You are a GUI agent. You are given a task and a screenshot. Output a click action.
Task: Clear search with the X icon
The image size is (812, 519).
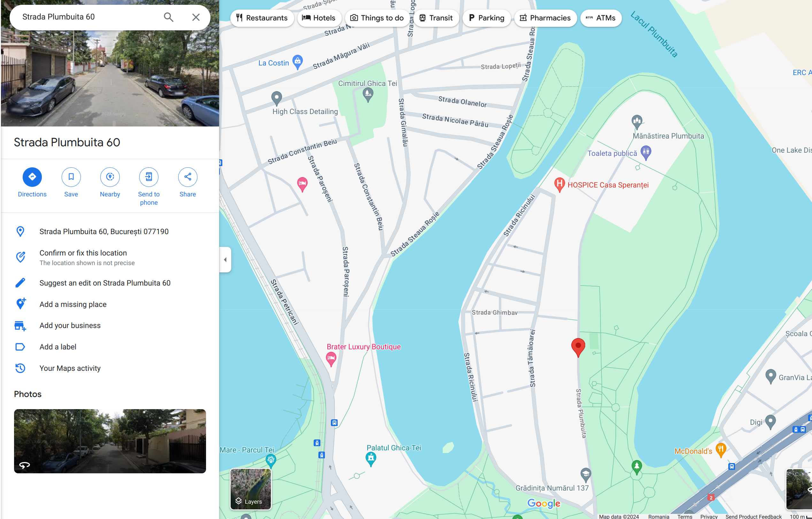pos(196,17)
